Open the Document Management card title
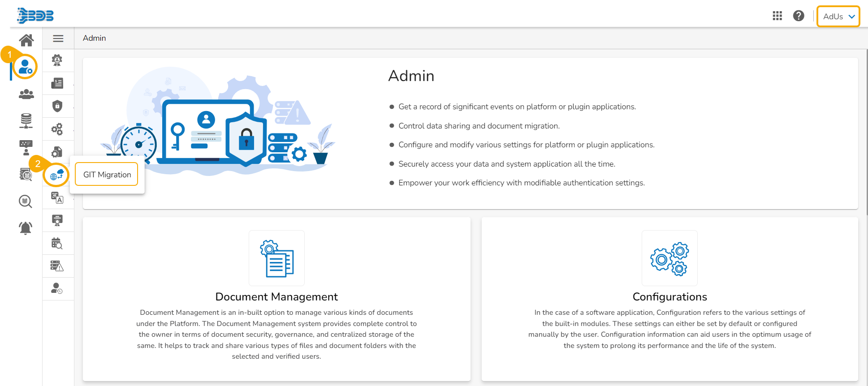Image resolution: width=868 pixels, height=386 pixels. pyautogui.click(x=276, y=297)
